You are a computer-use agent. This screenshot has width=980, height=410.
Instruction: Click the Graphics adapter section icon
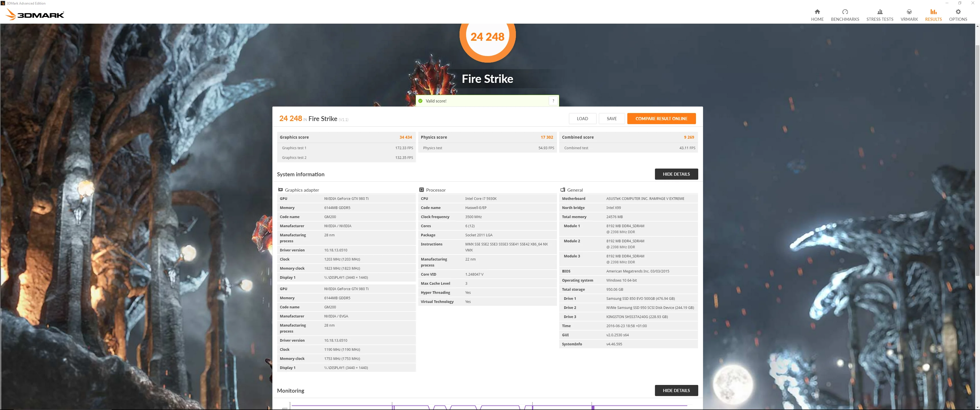[x=280, y=190]
